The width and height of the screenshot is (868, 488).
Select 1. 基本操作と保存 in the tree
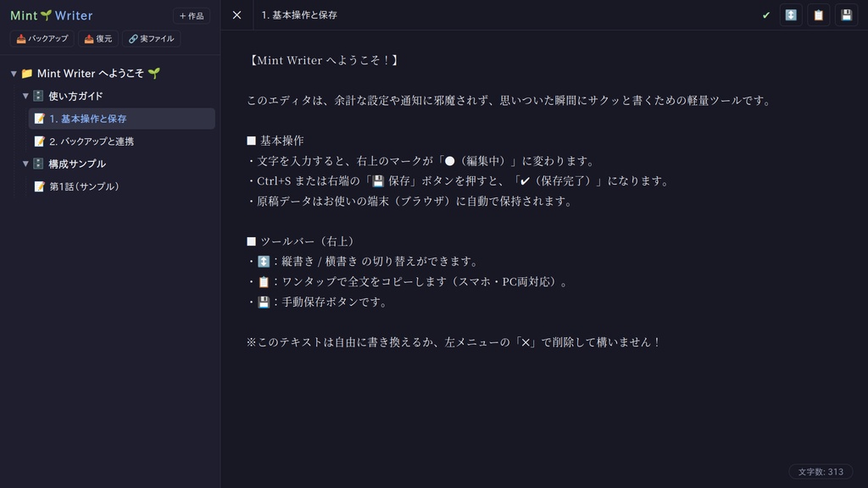coord(122,119)
